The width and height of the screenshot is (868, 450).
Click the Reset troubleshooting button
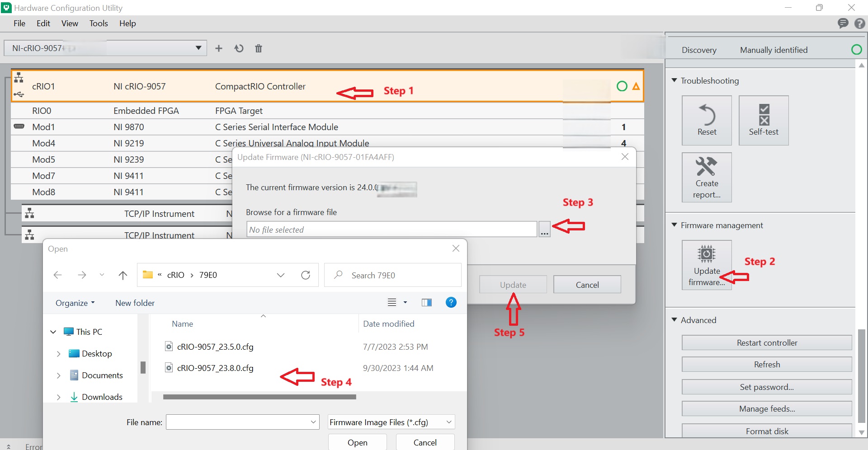(x=707, y=120)
